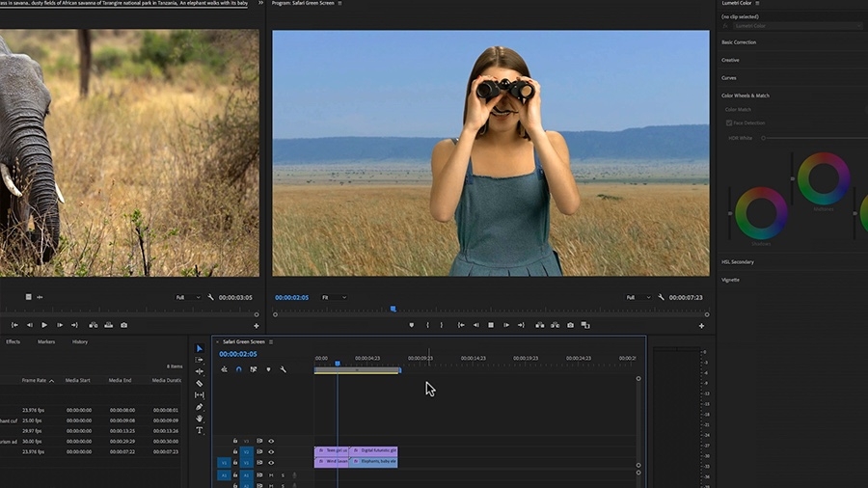
Task: Click Overwrite button in Source monitor
Action: pos(108,325)
